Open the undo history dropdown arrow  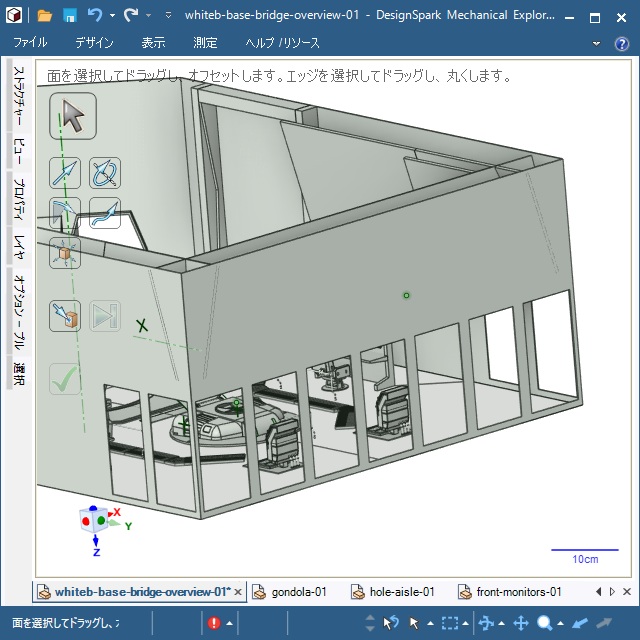point(112,16)
